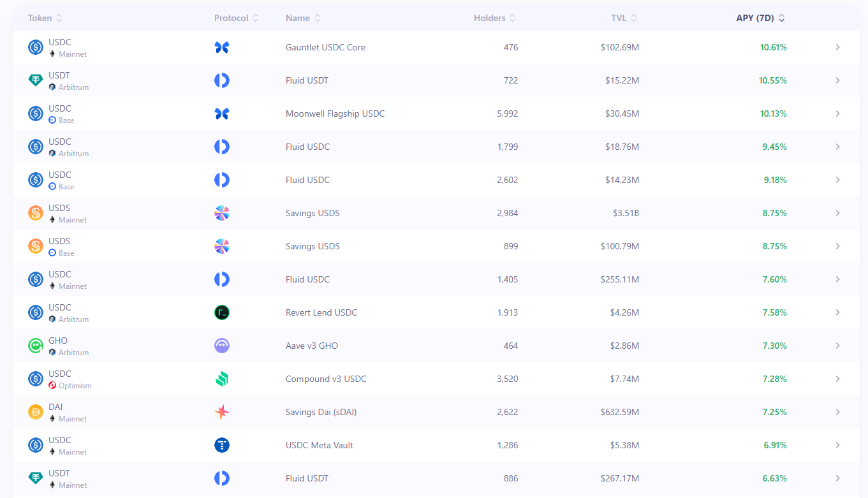Click the 7.30% APY value
Image resolution: width=868 pixels, height=498 pixels.
click(775, 346)
